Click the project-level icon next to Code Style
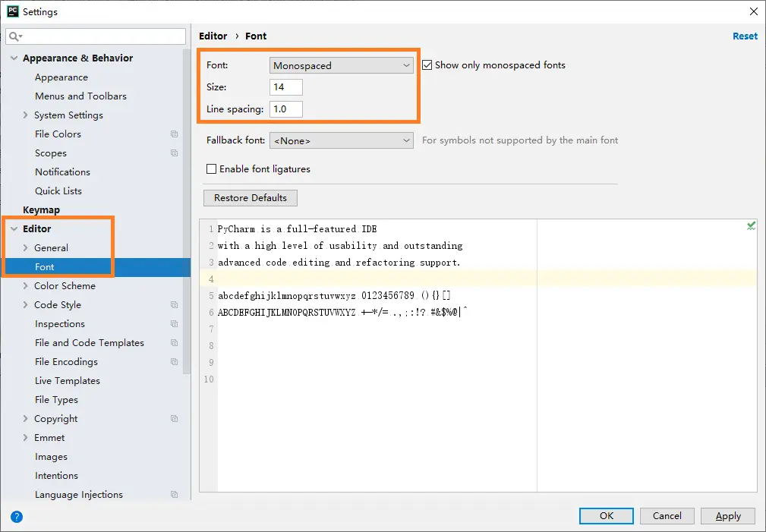The height and width of the screenshot is (532, 766). (175, 305)
